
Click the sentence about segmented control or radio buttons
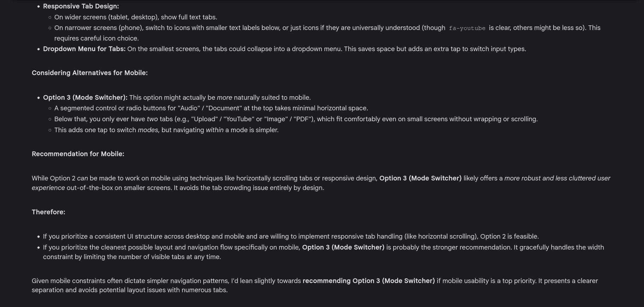pos(211,108)
